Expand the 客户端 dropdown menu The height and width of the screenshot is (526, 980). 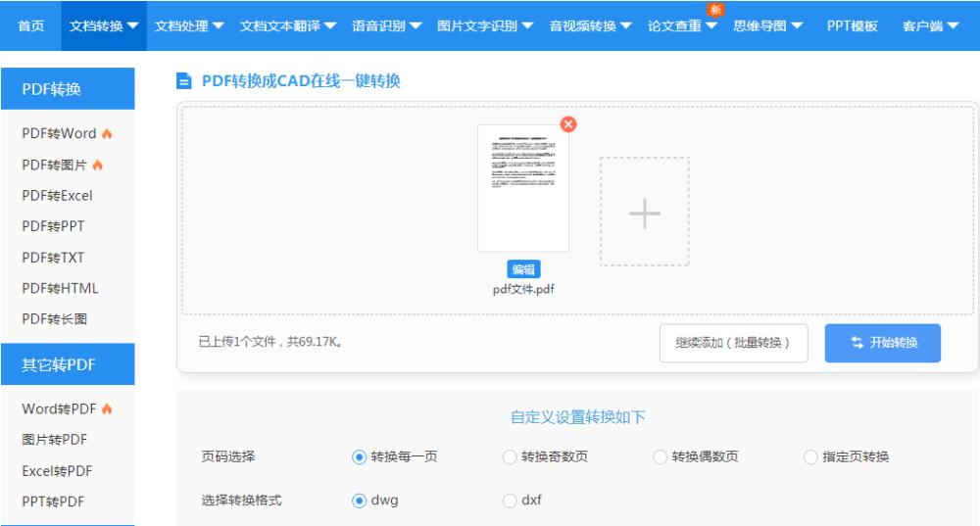pyautogui.click(x=931, y=26)
